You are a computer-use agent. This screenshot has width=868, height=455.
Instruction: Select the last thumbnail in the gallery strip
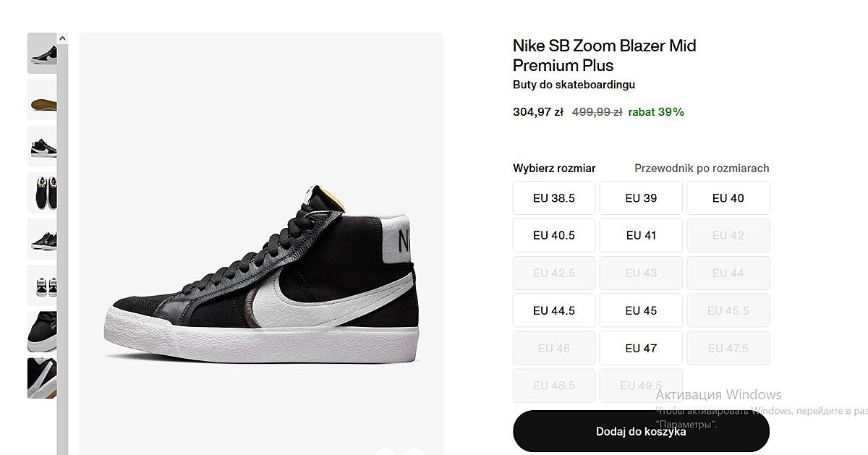tap(42, 378)
